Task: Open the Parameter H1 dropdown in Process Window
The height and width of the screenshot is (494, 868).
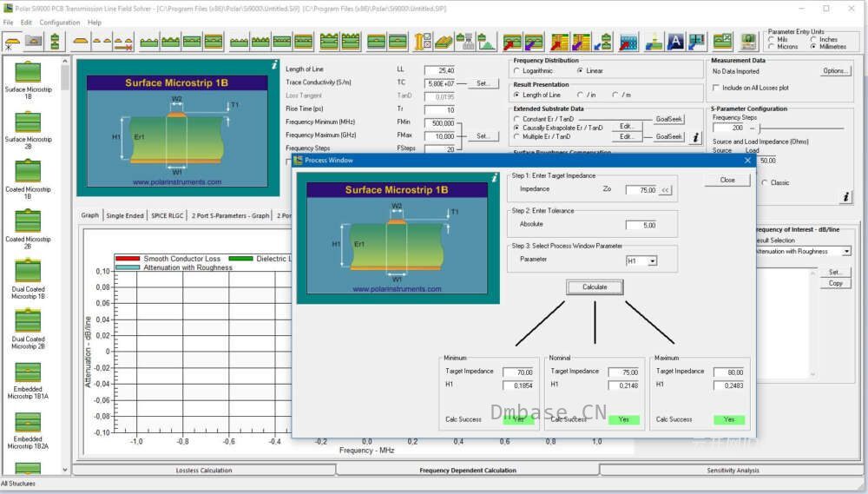Action: [653, 260]
